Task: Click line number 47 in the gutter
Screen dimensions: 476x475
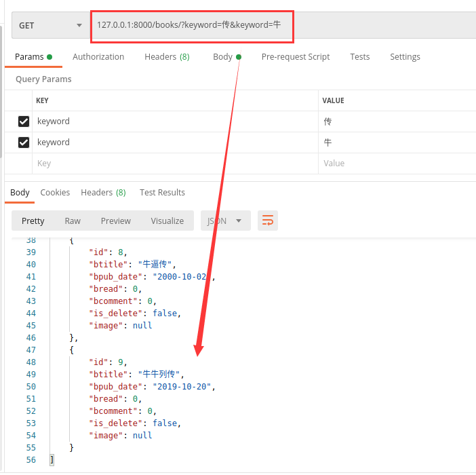Action: [31, 350]
